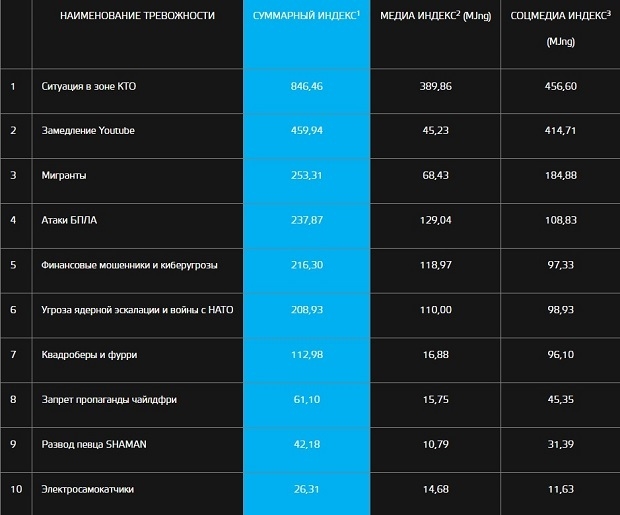Click the "Развод певца SHAMAN" row label
The height and width of the screenshot is (515, 620).
pyautogui.click(x=95, y=444)
